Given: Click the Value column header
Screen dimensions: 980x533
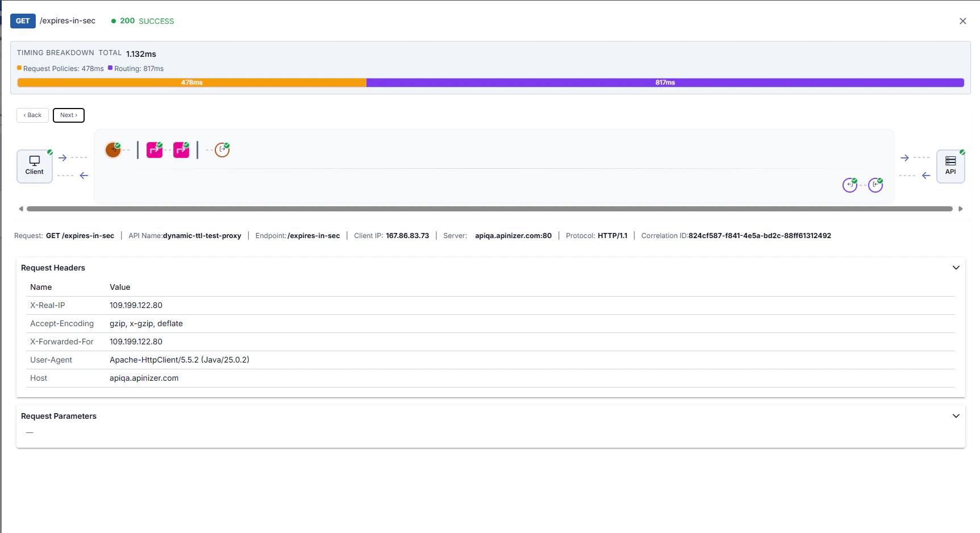Looking at the screenshot, I should click(120, 287).
